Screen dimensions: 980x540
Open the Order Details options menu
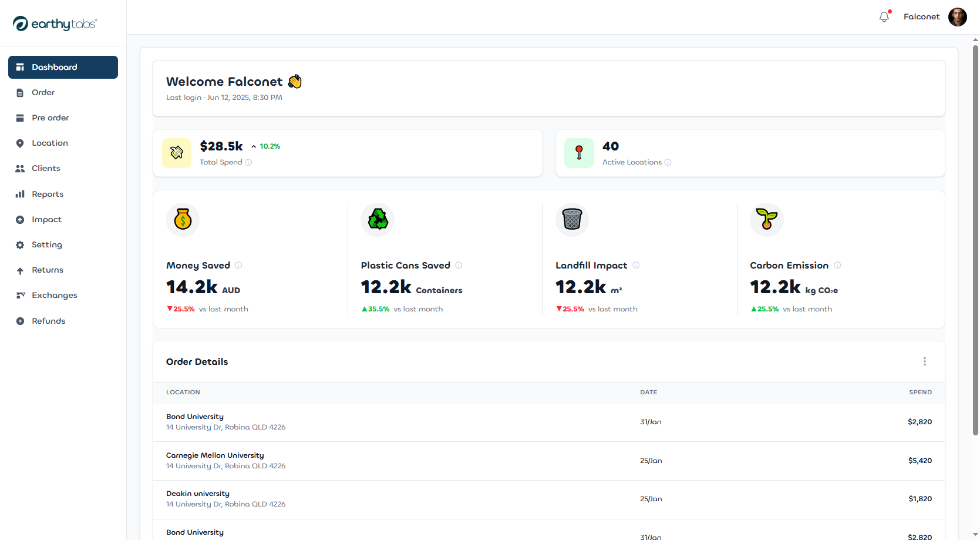[x=925, y=361]
